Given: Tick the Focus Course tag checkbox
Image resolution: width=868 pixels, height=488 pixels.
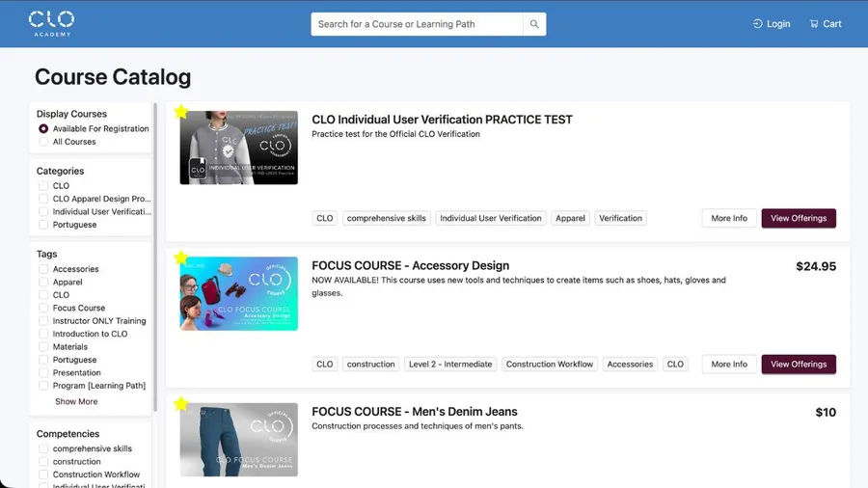Looking at the screenshot, I should [x=43, y=308].
